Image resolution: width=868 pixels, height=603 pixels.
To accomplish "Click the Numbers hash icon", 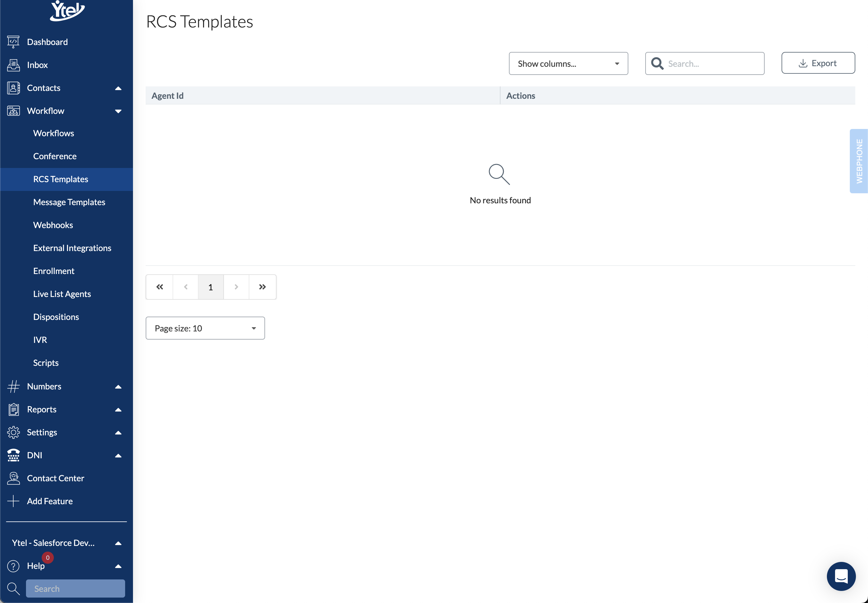I will click(13, 386).
